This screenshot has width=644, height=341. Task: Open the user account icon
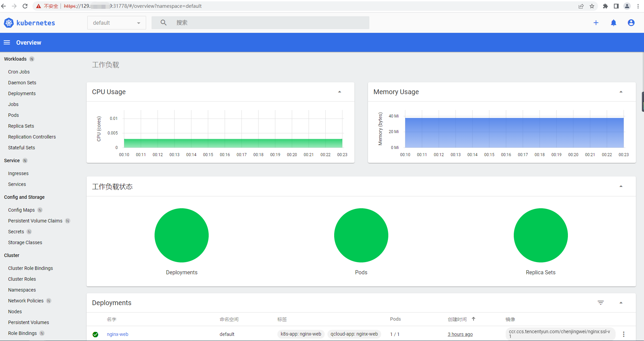tap(631, 23)
